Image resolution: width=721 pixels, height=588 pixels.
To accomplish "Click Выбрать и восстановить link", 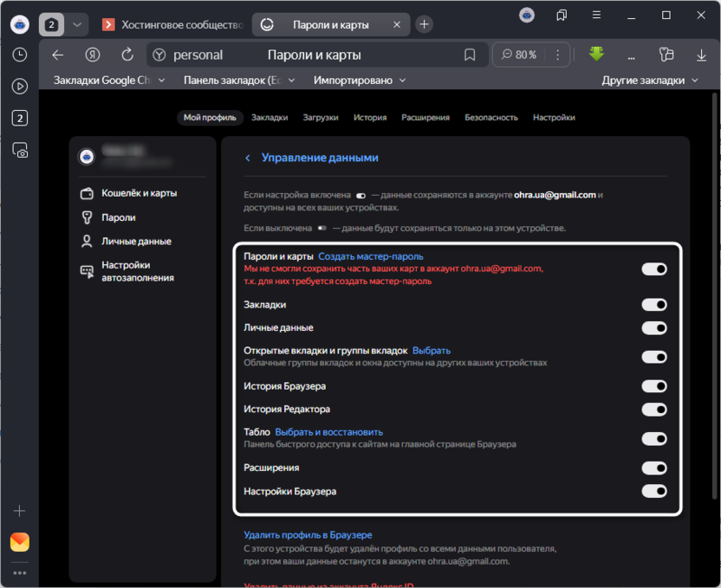I will 328,432.
